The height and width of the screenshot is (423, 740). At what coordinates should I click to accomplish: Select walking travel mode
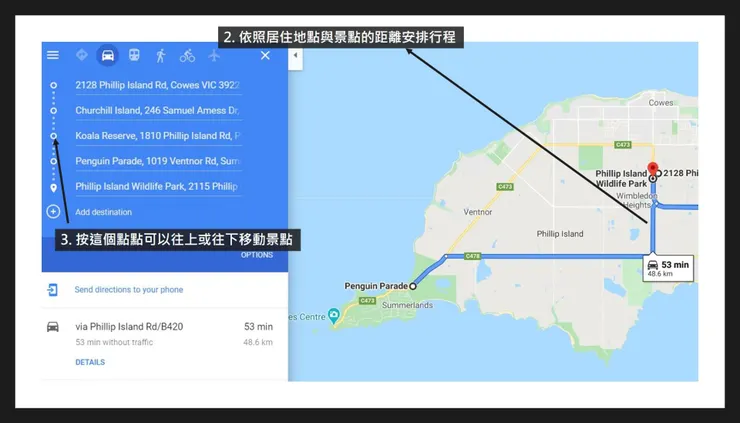[x=161, y=56]
